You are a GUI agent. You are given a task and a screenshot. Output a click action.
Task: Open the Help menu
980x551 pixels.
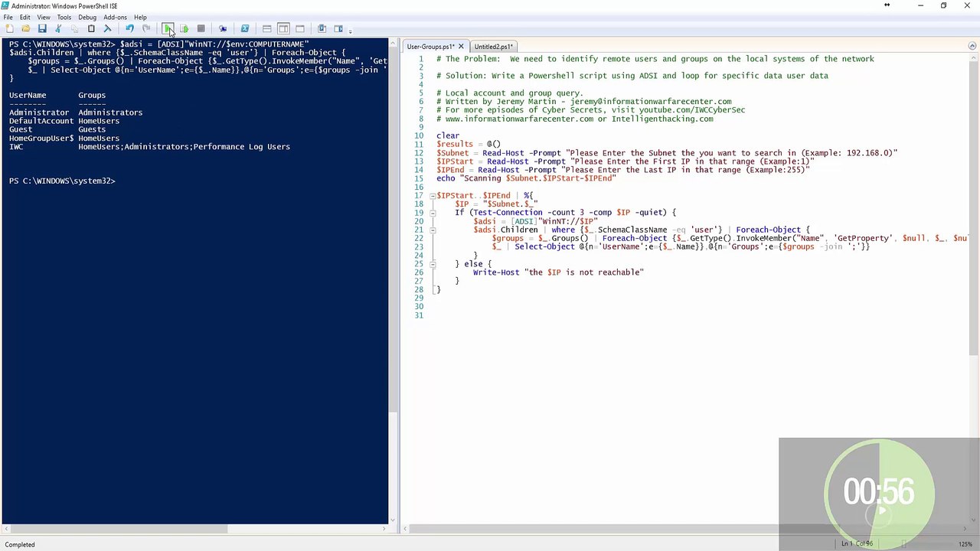[140, 17]
